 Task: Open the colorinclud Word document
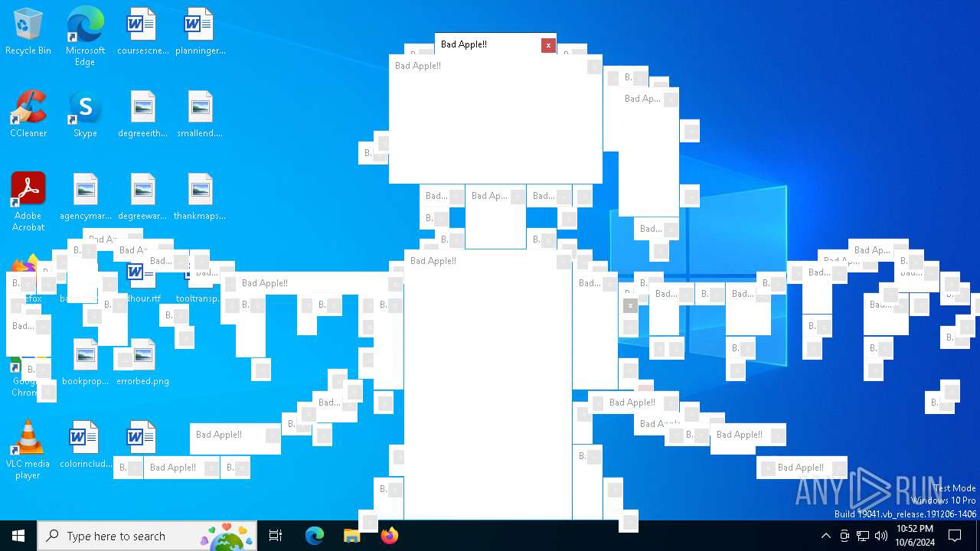[x=86, y=445]
